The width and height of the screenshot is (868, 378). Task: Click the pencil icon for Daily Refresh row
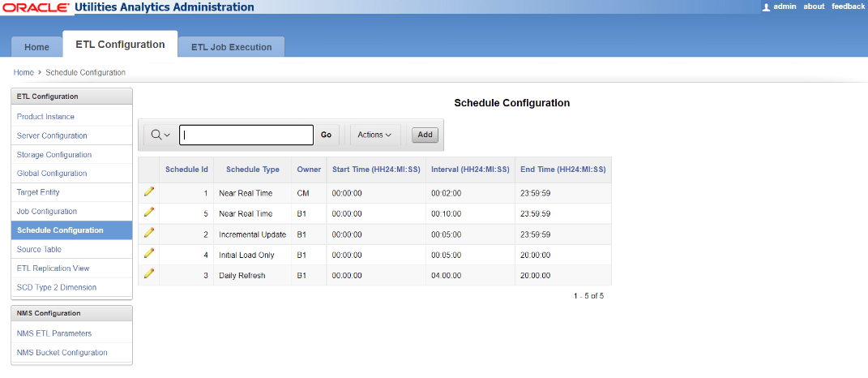click(x=148, y=274)
